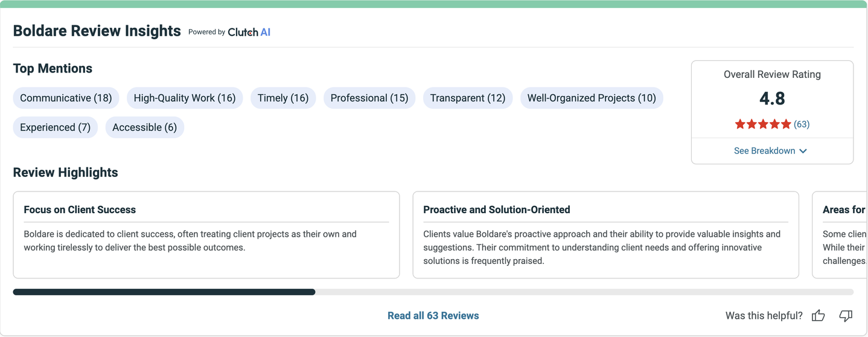Select the High-Quality Work (16) tag
This screenshot has height=337, width=868.
(185, 98)
